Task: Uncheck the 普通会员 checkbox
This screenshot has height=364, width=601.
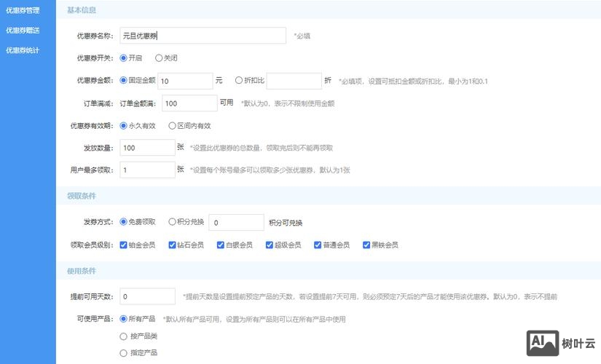Action: (x=318, y=245)
